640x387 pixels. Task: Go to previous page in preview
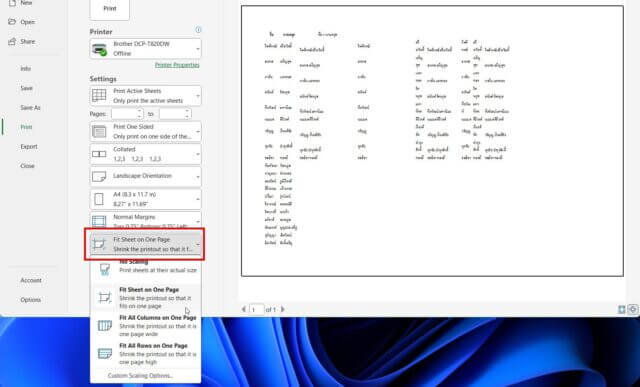tap(244, 309)
